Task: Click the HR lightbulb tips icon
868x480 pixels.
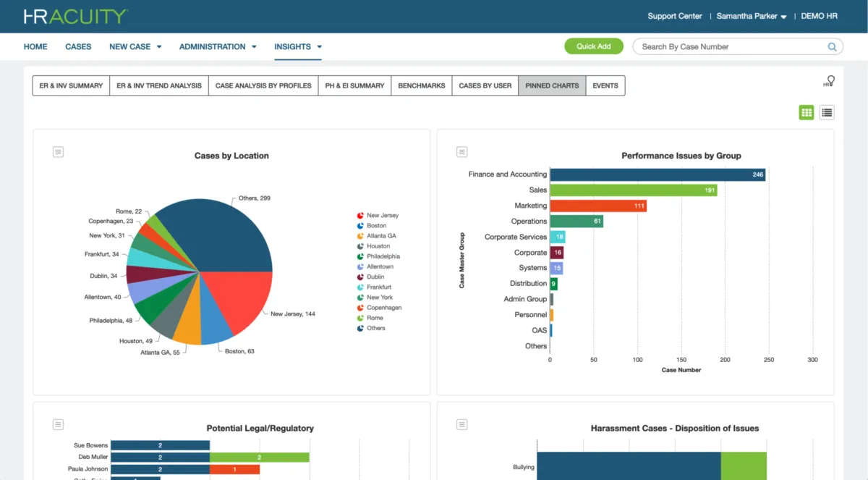Action: pos(829,81)
